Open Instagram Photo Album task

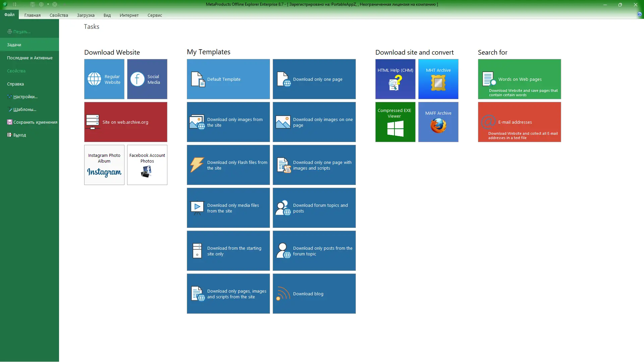pos(104,165)
